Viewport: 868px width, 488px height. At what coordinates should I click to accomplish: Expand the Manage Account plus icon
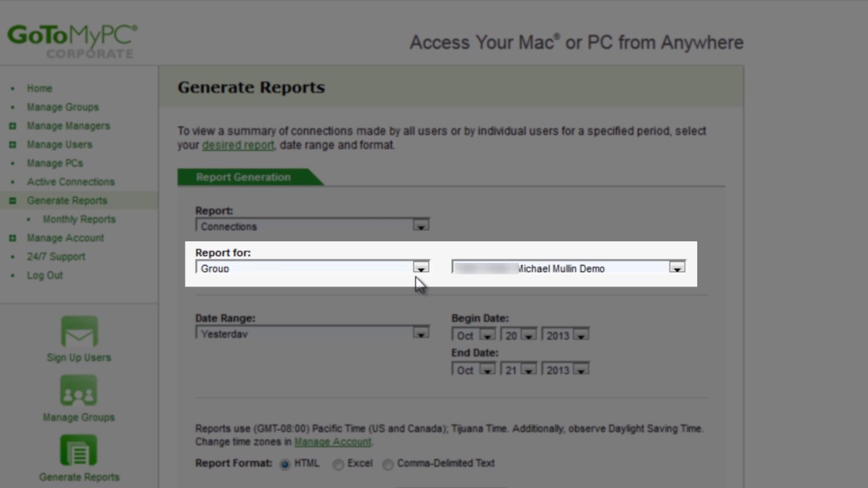tap(12, 238)
